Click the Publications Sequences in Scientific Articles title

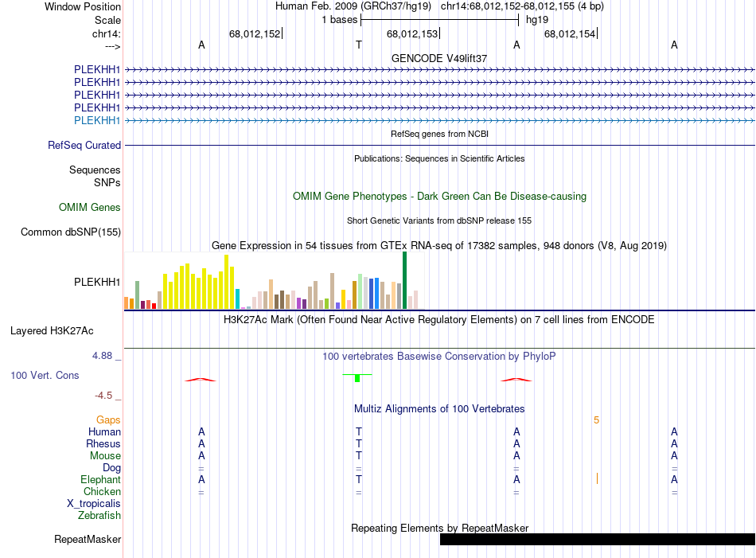point(439,158)
